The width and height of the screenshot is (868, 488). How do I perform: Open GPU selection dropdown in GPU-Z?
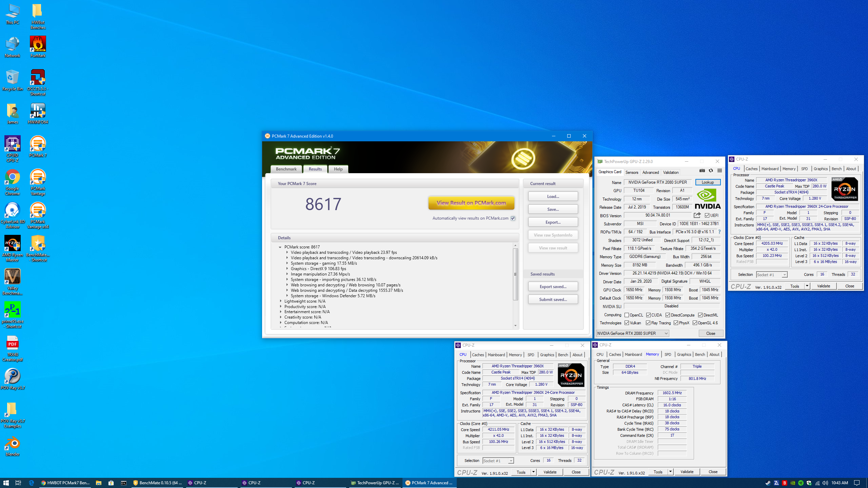tap(632, 333)
